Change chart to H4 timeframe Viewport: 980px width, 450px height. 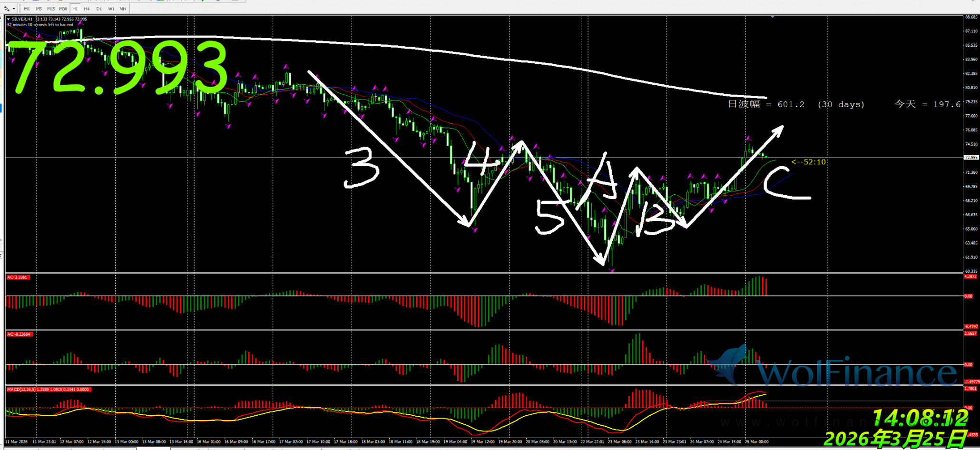pyautogui.click(x=87, y=9)
